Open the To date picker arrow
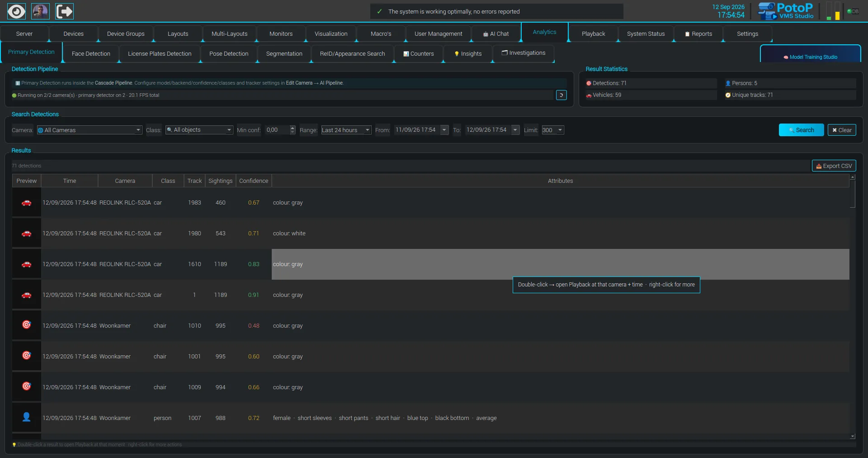The width and height of the screenshot is (868, 458). pyautogui.click(x=515, y=130)
